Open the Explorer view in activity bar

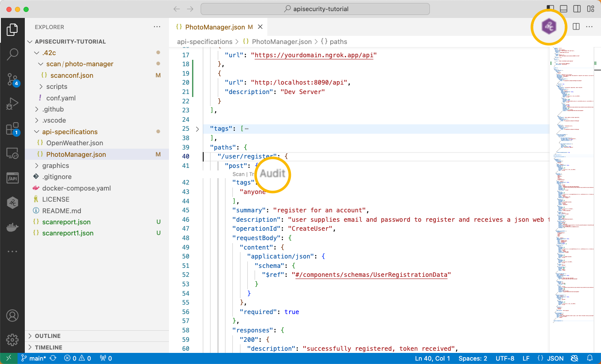coord(12,29)
